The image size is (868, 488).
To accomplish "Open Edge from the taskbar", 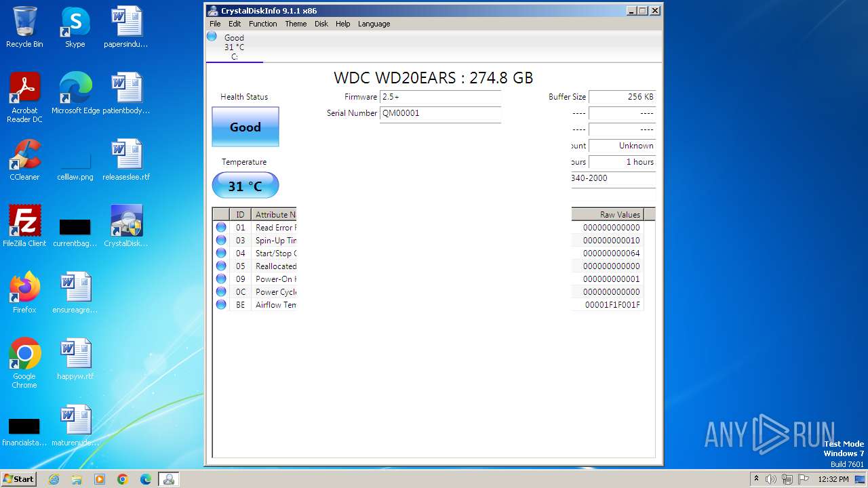I will point(146,479).
